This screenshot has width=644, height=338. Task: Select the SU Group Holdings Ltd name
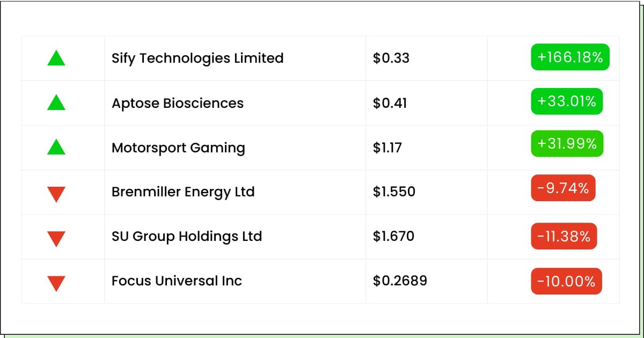point(187,236)
